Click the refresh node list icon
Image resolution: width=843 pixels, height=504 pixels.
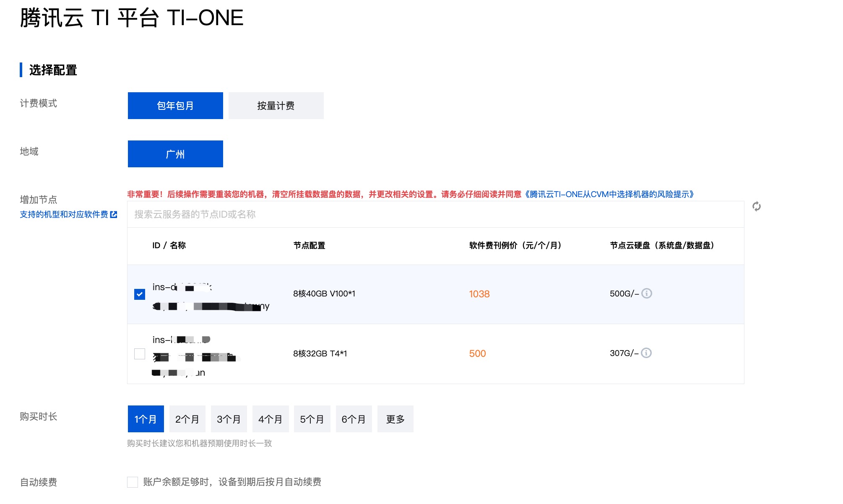tap(756, 206)
